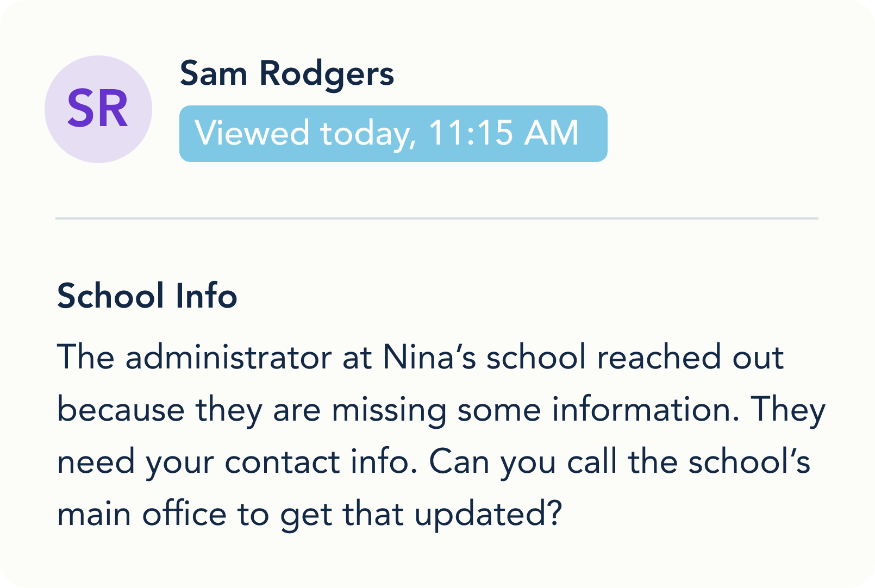Click the word 'updated?' ending the message
The height and width of the screenshot is (588, 875).
click(x=487, y=514)
